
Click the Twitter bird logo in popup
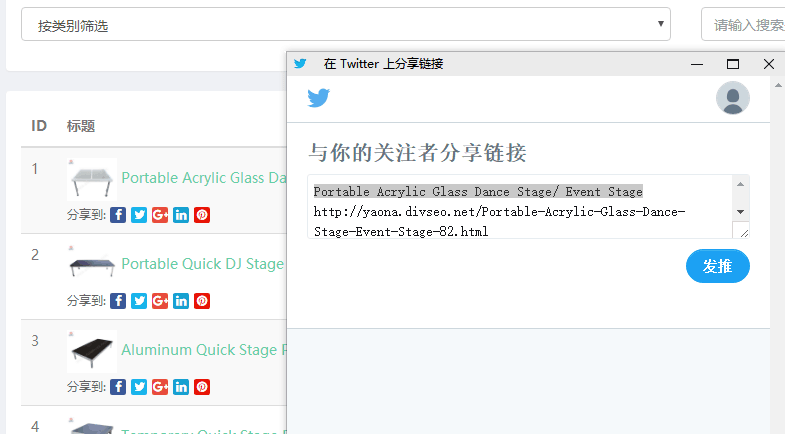point(318,98)
